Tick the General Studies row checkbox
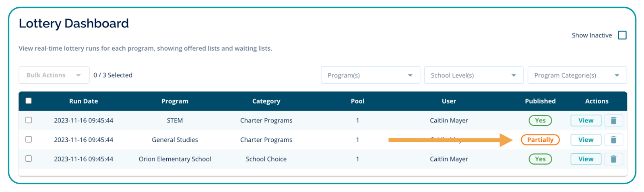This screenshot has width=644, height=192. (x=29, y=139)
